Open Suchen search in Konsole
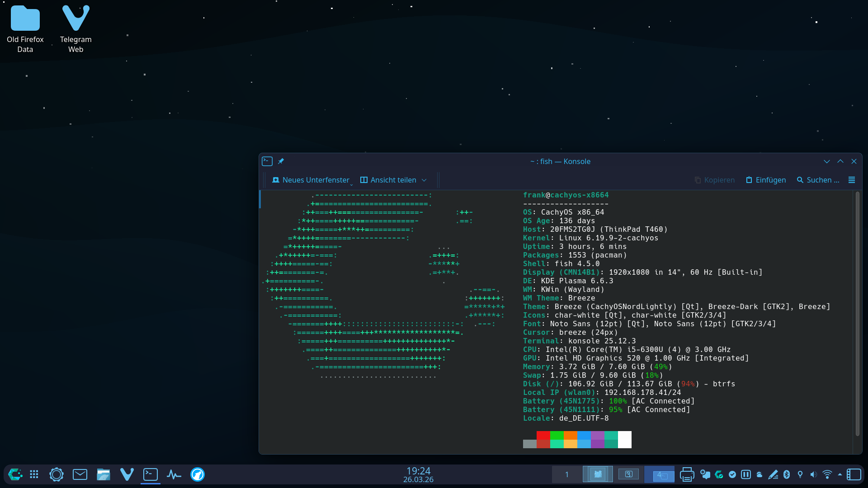 click(x=818, y=180)
